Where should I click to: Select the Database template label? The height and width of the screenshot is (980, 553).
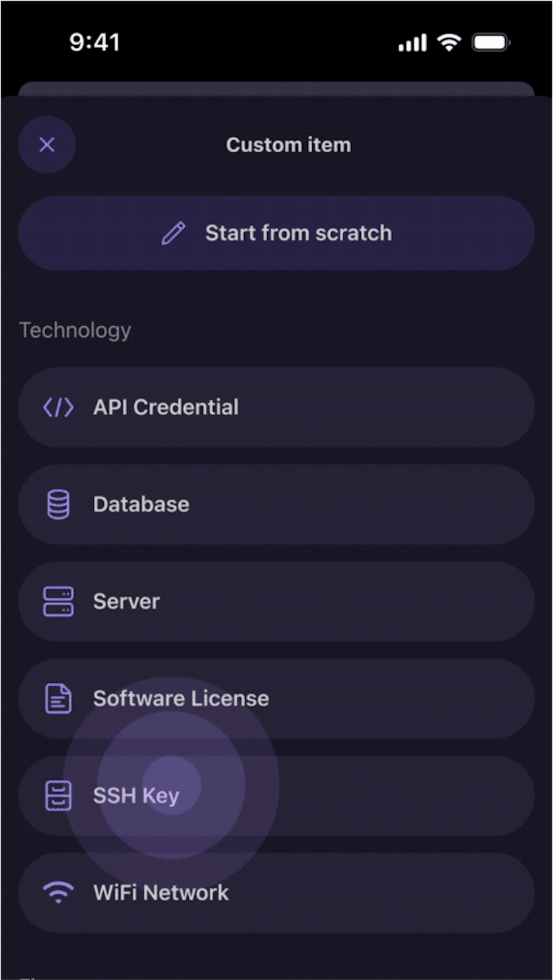click(141, 504)
